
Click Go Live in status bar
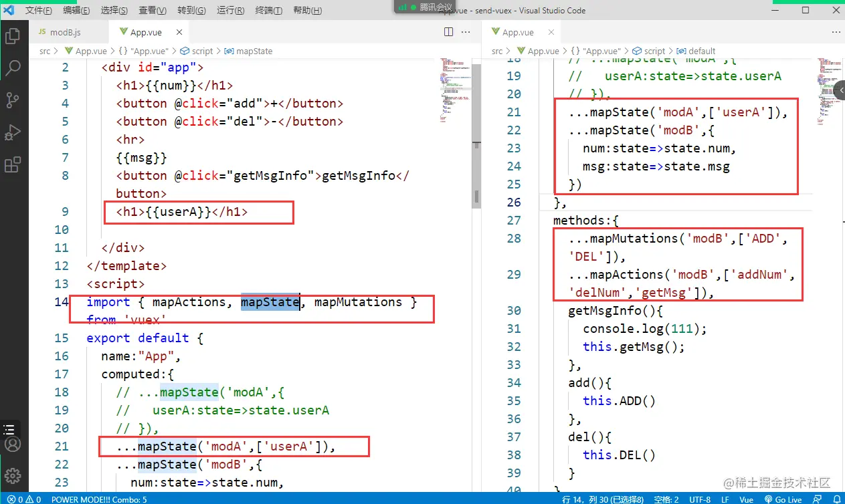[x=783, y=499]
